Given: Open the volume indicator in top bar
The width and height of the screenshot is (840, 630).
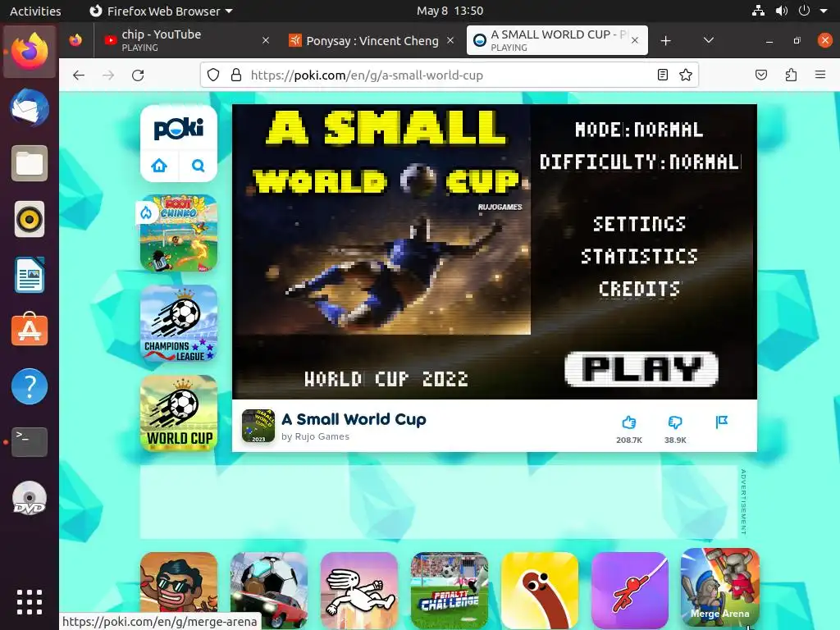Looking at the screenshot, I should 782,11.
